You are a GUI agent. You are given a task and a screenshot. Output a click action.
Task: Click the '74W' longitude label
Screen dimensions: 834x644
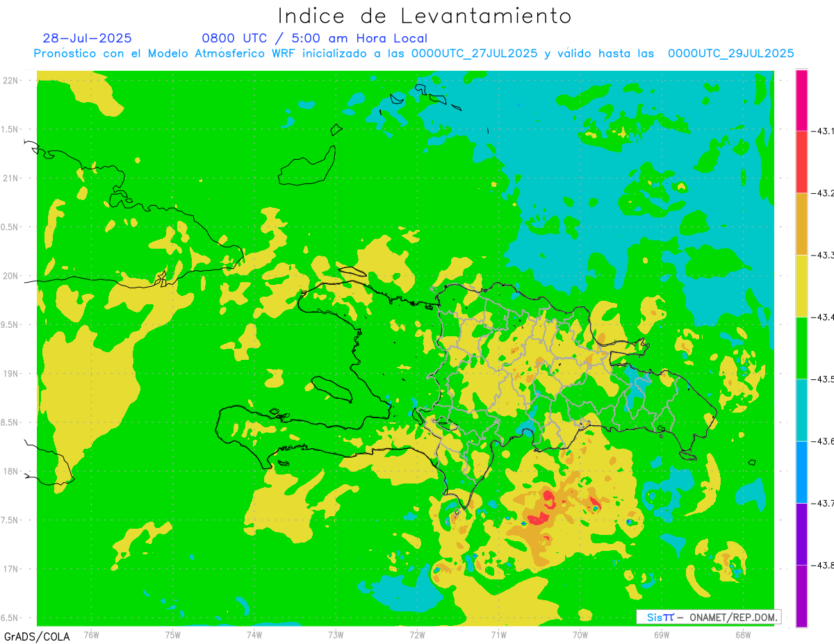pos(254,634)
